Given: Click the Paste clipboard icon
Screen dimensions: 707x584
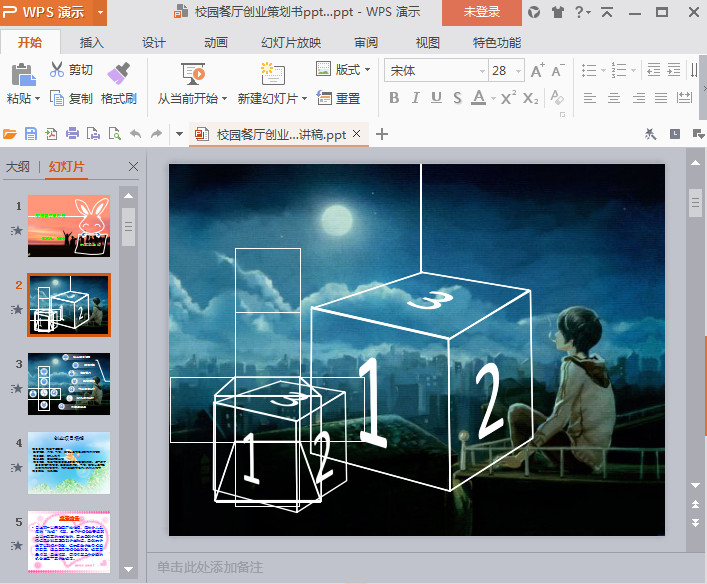Looking at the screenshot, I should coord(23,74).
